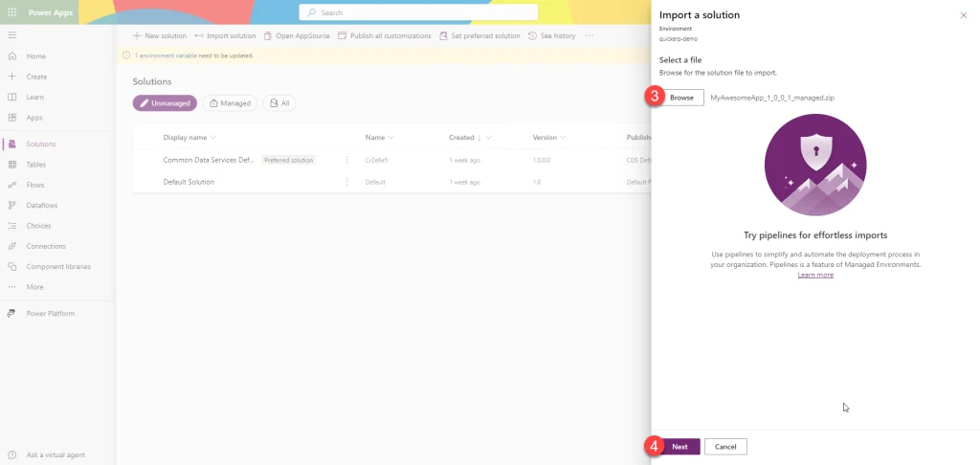Open the app launcher waffle icon
The width and height of the screenshot is (980, 465).
coord(11,12)
